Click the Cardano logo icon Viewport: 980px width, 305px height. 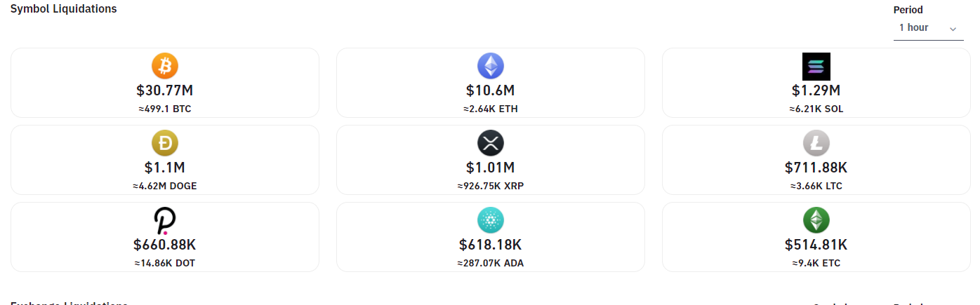(x=491, y=221)
